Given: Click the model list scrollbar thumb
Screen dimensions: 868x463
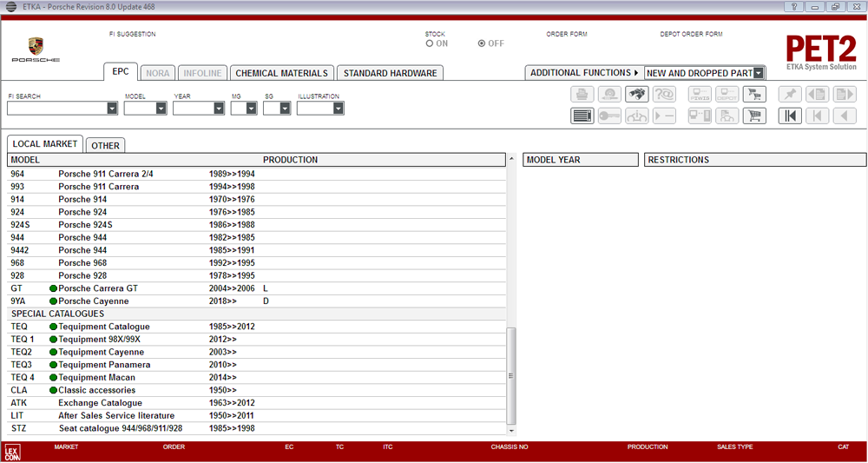Looking at the screenshot, I should [511, 375].
